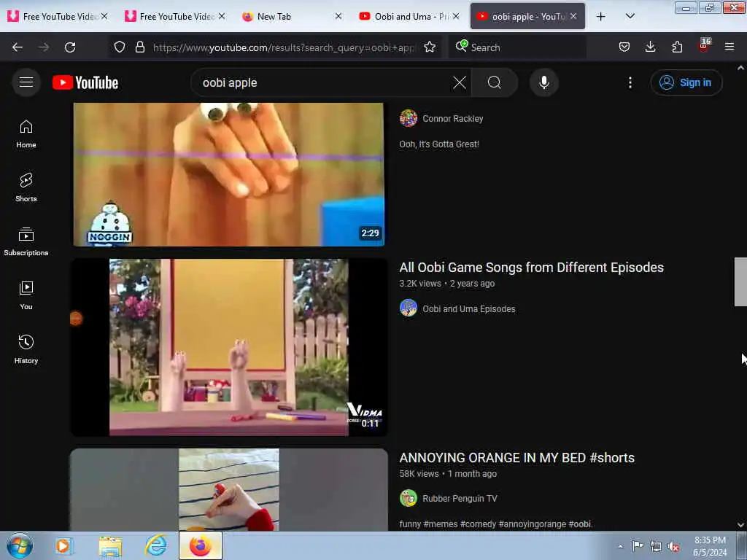Open the tracking protection shield
Image resolution: width=747 pixels, height=560 pixels.
click(x=120, y=47)
